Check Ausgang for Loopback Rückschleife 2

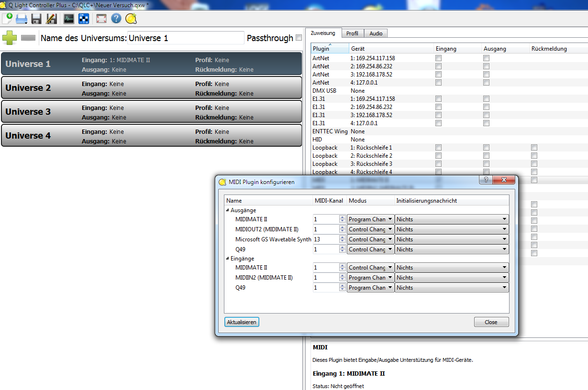tap(486, 156)
